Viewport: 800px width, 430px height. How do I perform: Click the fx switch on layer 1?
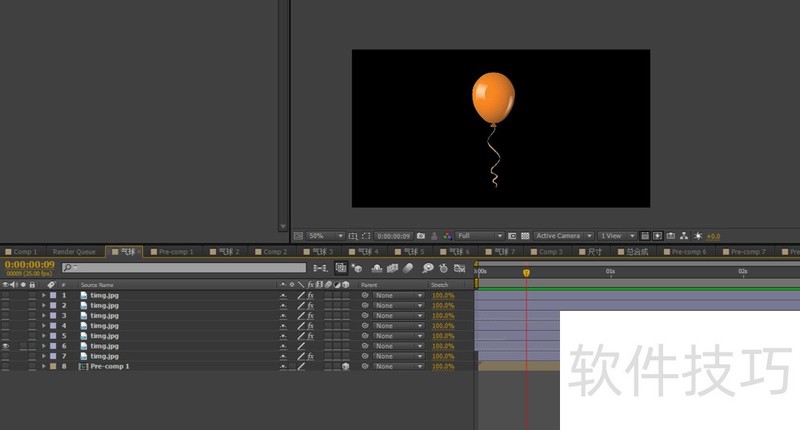[x=311, y=296]
